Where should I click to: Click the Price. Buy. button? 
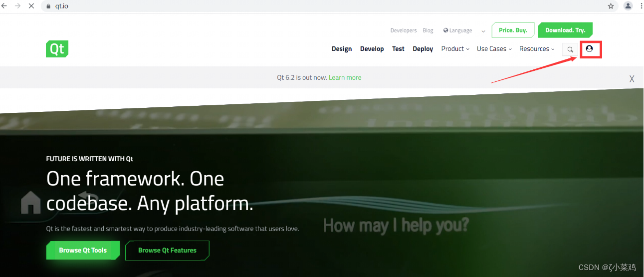click(x=513, y=30)
